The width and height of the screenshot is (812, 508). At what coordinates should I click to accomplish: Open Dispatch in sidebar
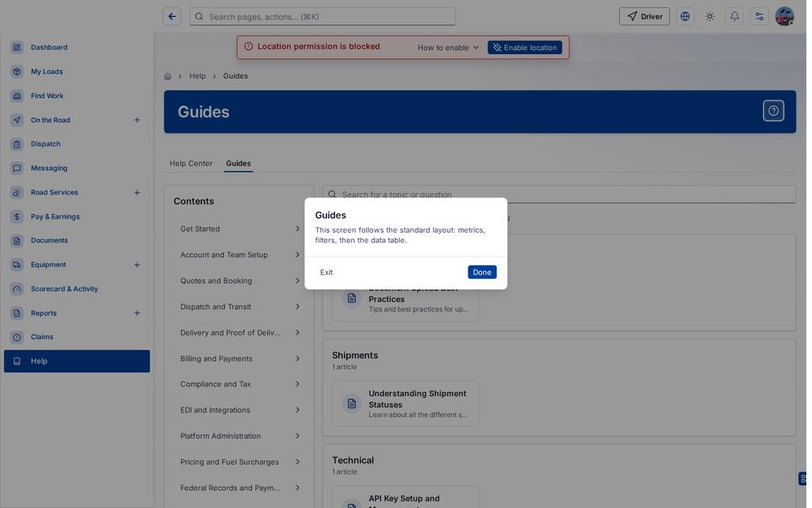[77, 144]
